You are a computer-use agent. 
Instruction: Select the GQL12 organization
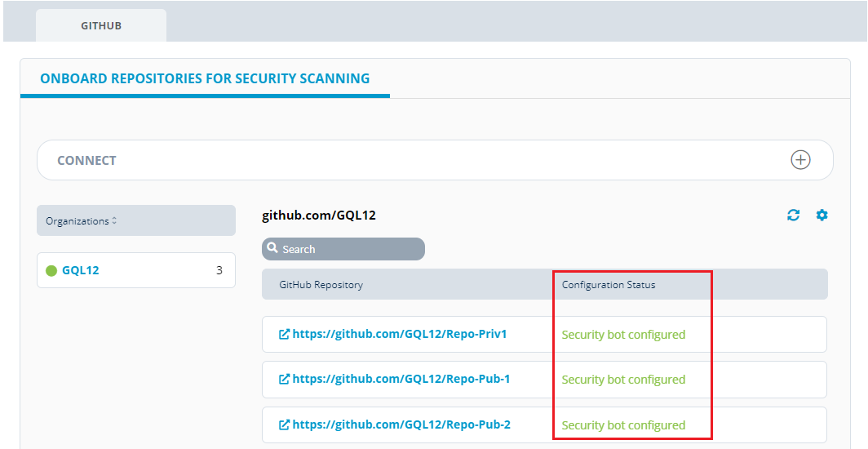pyautogui.click(x=81, y=270)
